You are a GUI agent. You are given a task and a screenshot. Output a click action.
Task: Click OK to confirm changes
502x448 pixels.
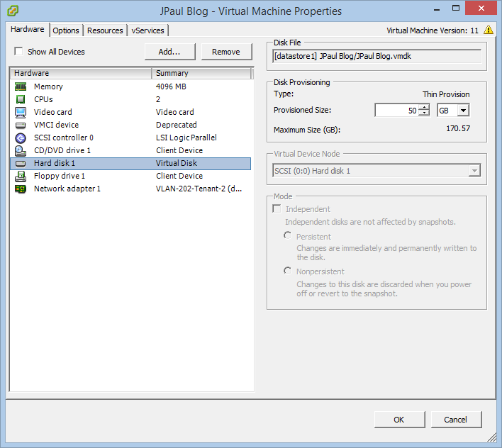pyautogui.click(x=399, y=420)
